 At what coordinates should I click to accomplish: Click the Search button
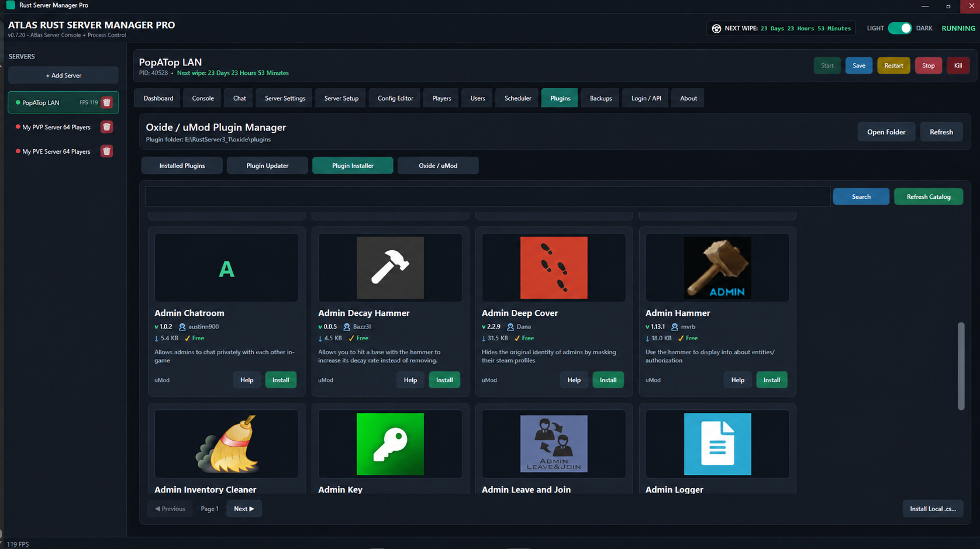pos(861,196)
